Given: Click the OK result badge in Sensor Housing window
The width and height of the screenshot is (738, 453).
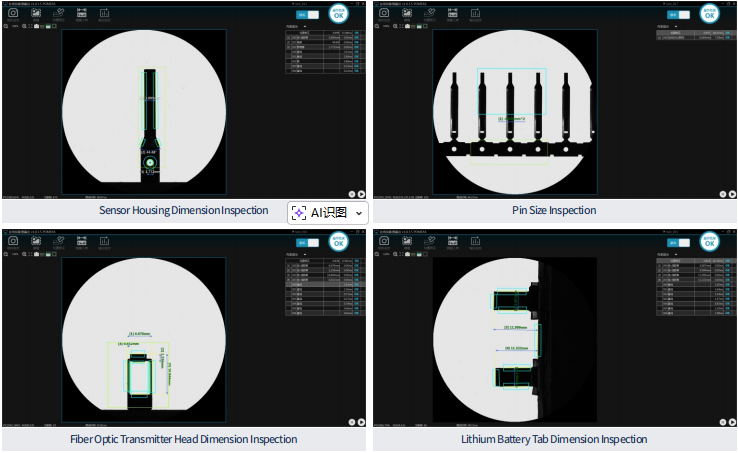Looking at the screenshot, I should (x=339, y=14).
